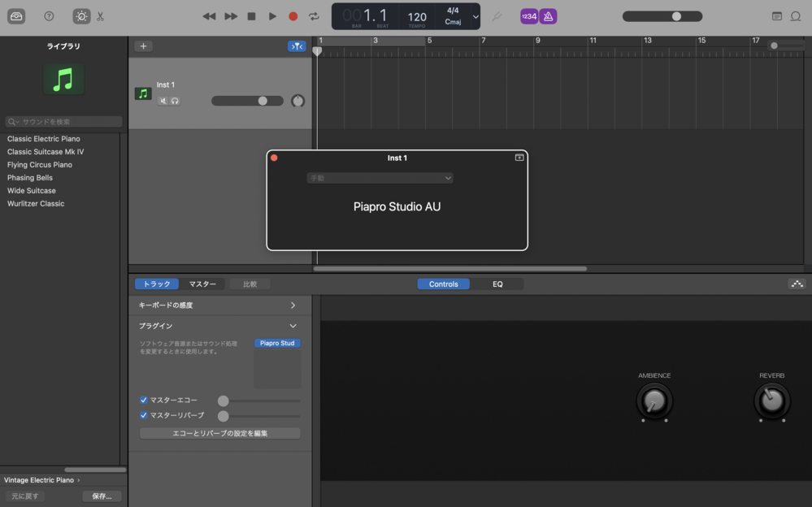Click エコーとリバーブの設定を編集 button
Image resolution: width=812 pixels, height=507 pixels.
coord(220,433)
